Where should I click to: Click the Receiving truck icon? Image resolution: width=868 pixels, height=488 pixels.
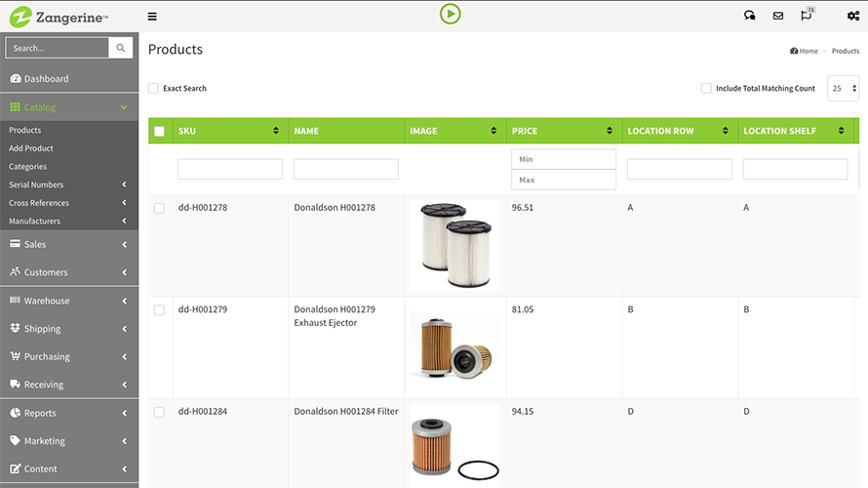point(15,384)
